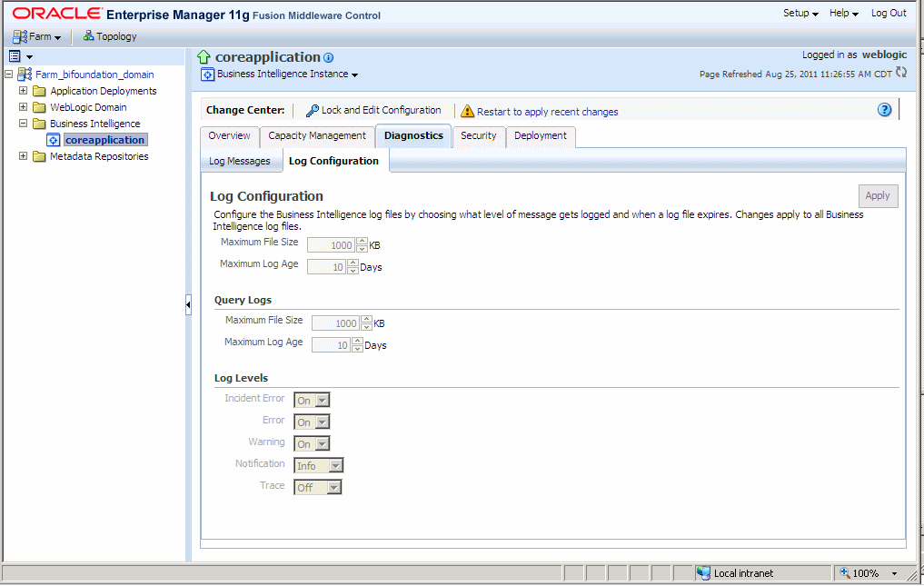Expand the Application Deployments tree node
Screen dimensions: 924x586
click(23, 90)
